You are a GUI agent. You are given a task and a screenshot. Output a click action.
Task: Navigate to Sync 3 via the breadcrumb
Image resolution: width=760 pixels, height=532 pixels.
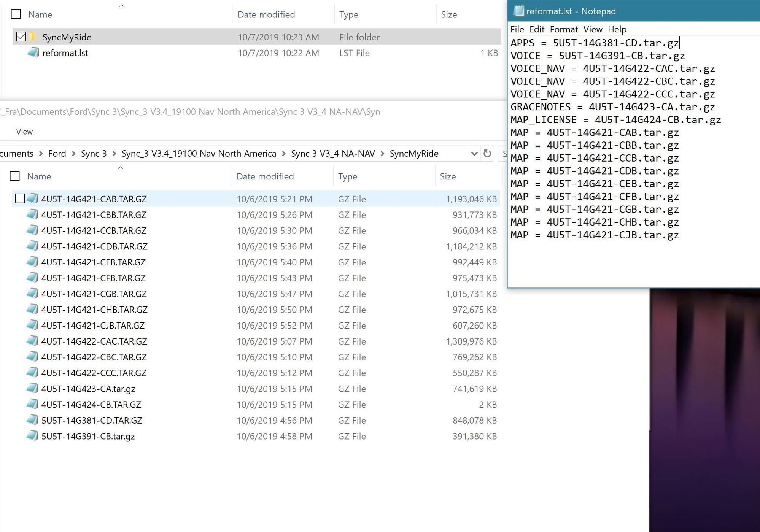(93, 154)
